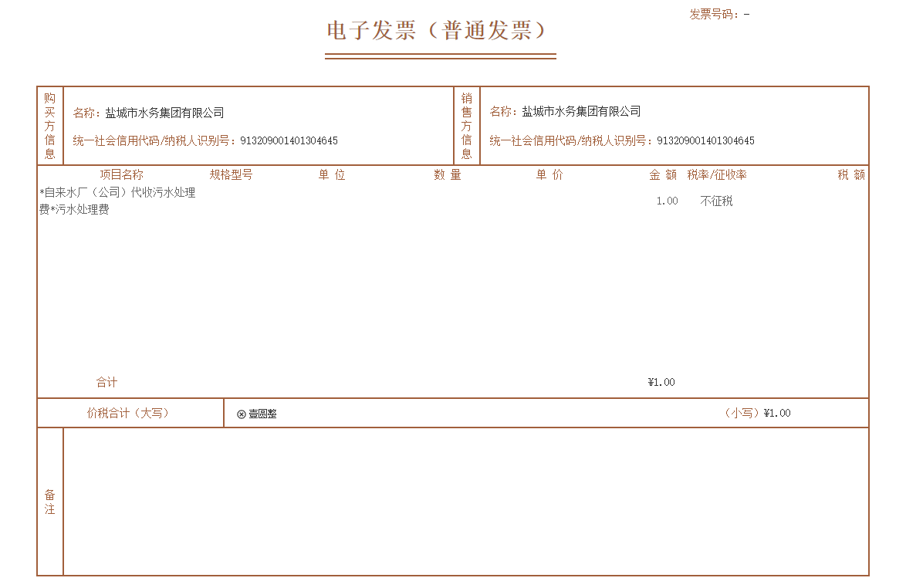Click inside the empty 备注 remarks area

[465, 502]
